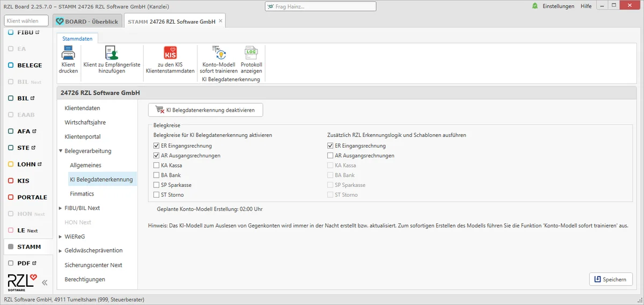644x305 pixels.
Task: Uncheck AR Ausgangsrechnungen KI activation checkbox
Action: tap(156, 156)
